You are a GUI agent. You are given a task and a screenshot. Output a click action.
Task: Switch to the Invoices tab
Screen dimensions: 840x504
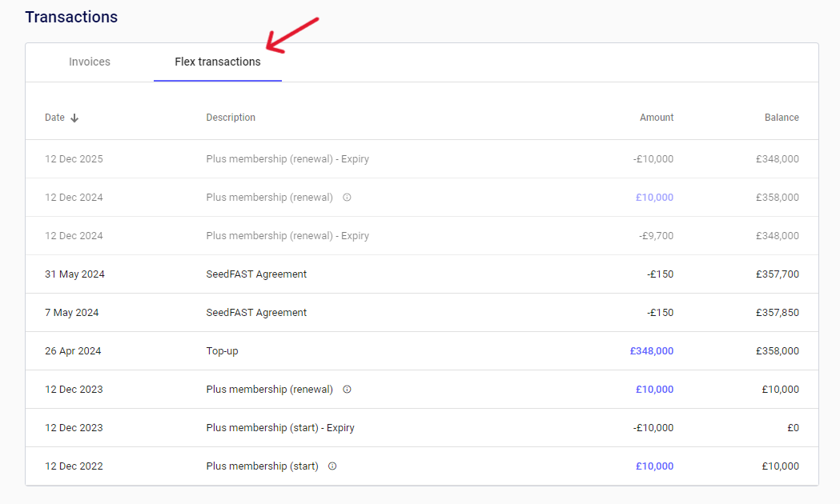pos(90,62)
